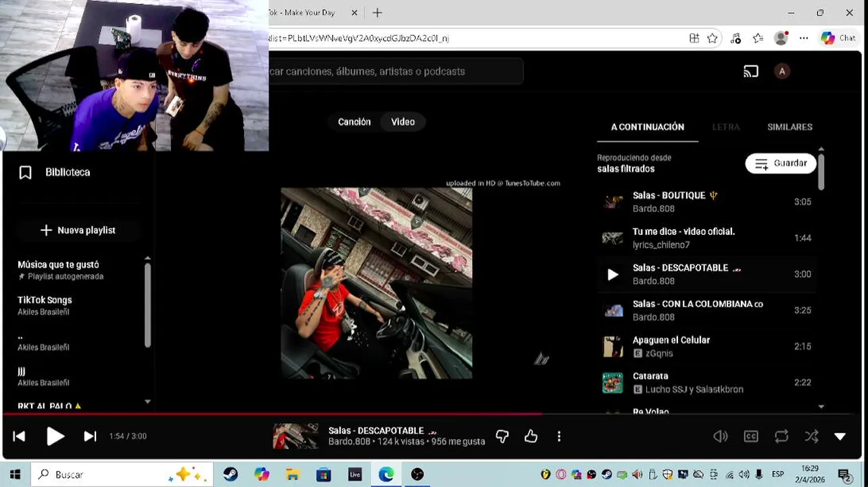868x487 pixels.
Task: Click the DESCAPOTABLE video artwork
Action: pos(377,283)
